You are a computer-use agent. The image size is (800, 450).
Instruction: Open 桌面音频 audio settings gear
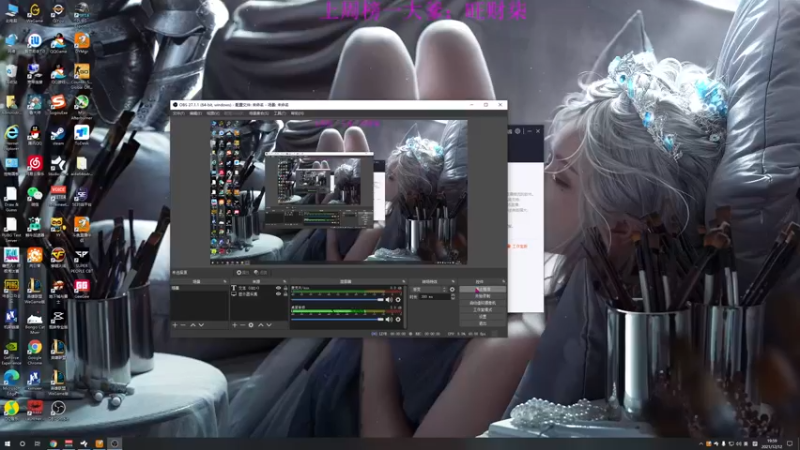pos(398,320)
